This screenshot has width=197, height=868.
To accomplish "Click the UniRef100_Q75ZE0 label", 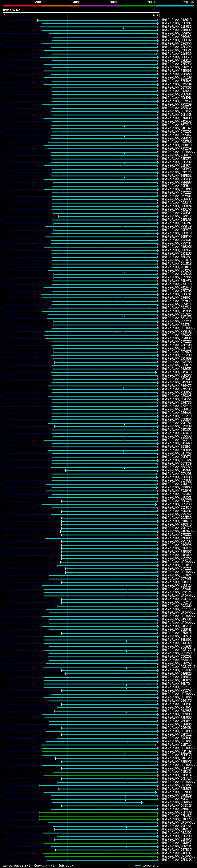I will [x=177, y=64].
